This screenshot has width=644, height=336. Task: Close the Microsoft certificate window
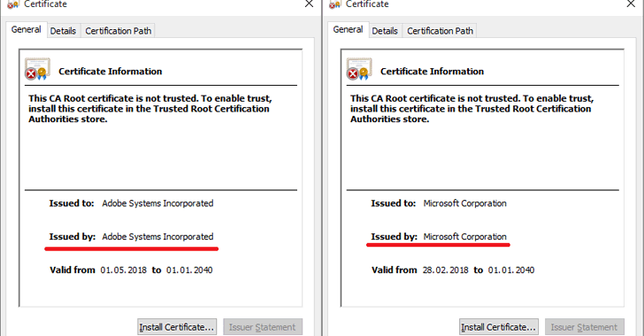pos(631,4)
